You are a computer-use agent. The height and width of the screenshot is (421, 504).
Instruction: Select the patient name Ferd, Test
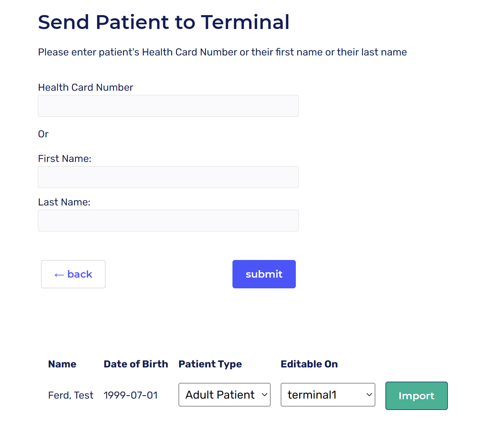tap(71, 395)
